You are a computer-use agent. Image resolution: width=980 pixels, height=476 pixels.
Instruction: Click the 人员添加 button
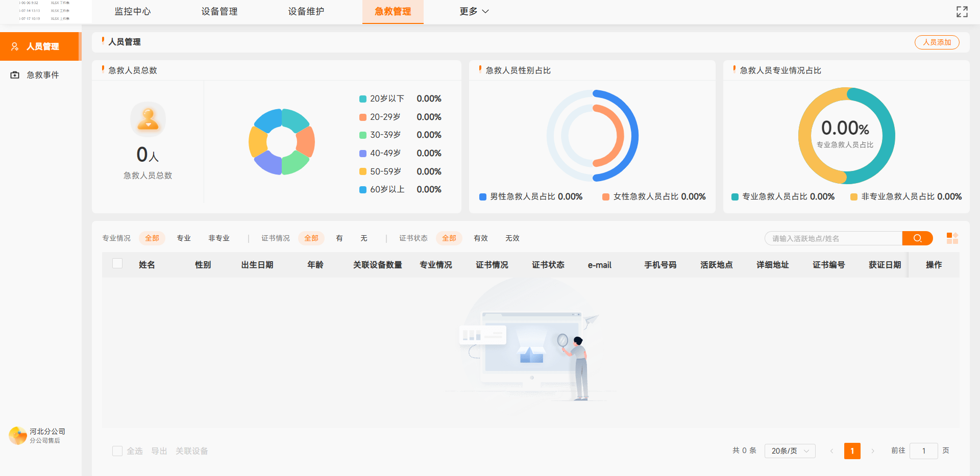click(x=937, y=42)
